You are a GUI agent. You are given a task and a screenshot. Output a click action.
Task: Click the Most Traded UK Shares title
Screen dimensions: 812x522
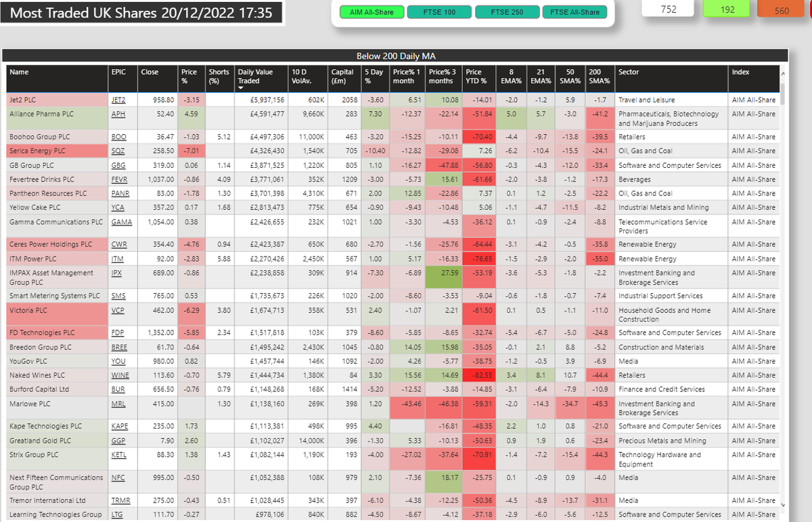click(x=141, y=13)
